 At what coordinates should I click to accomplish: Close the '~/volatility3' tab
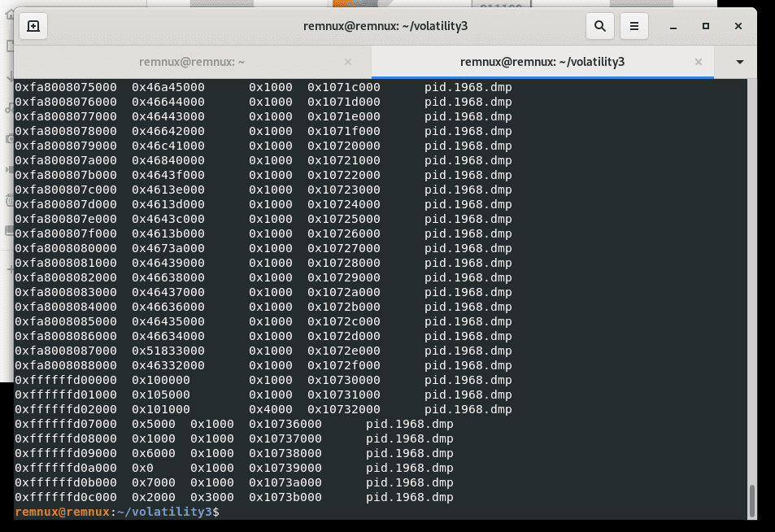pos(699,62)
